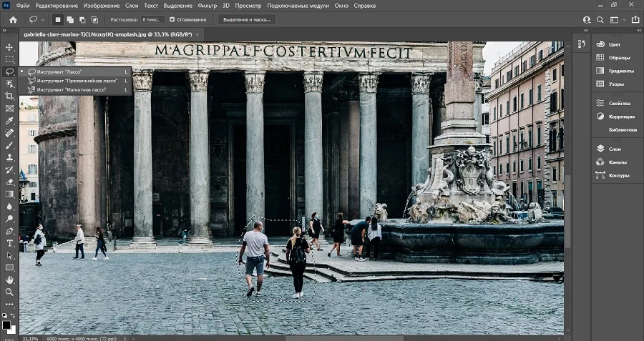
Task: Select the Dodge tool
Action: (x=9, y=219)
